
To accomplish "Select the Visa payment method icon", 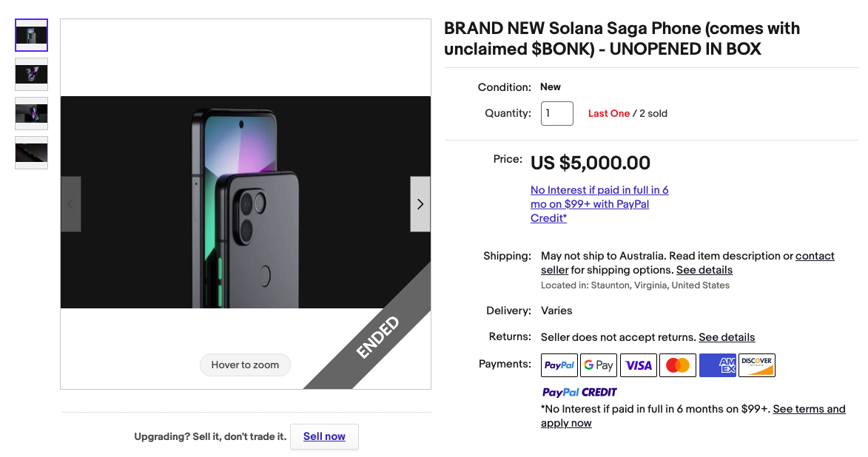I will coord(638,365).
